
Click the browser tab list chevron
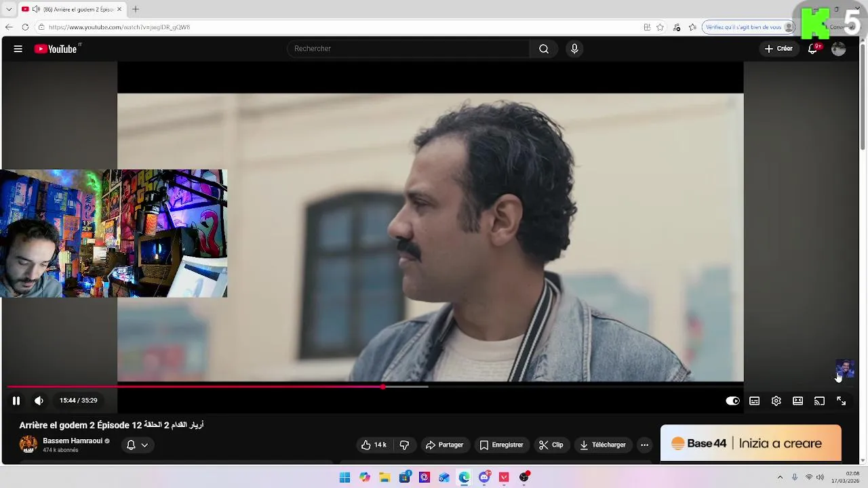point(9,9)
